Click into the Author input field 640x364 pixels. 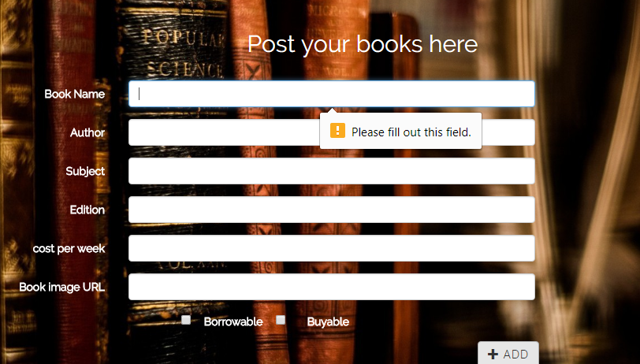[x=331, y=132]
